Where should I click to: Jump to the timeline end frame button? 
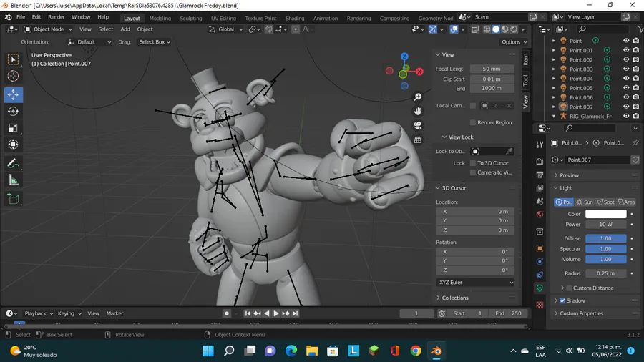click(x=296, y=313)
